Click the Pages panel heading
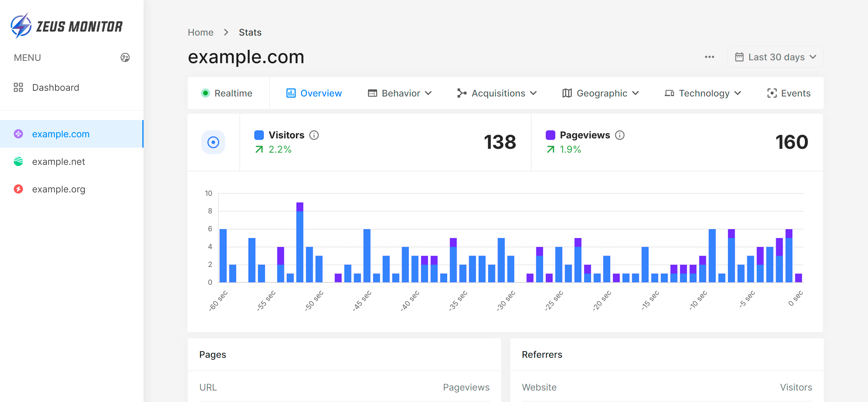Screen dimensions: 868x402 tap(213, 355)
